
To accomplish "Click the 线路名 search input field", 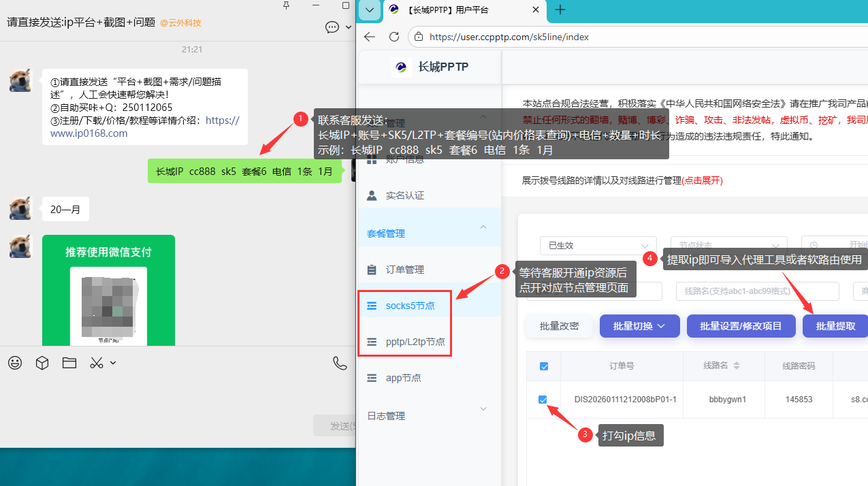I will point(757,291).
